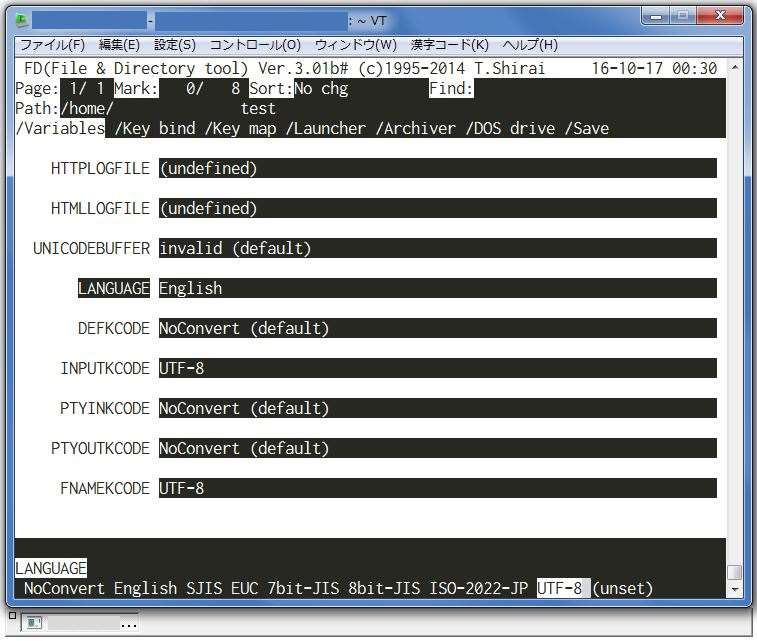Click the Sort: No chg status
This screenshot has height=641, width=757.
298,88
